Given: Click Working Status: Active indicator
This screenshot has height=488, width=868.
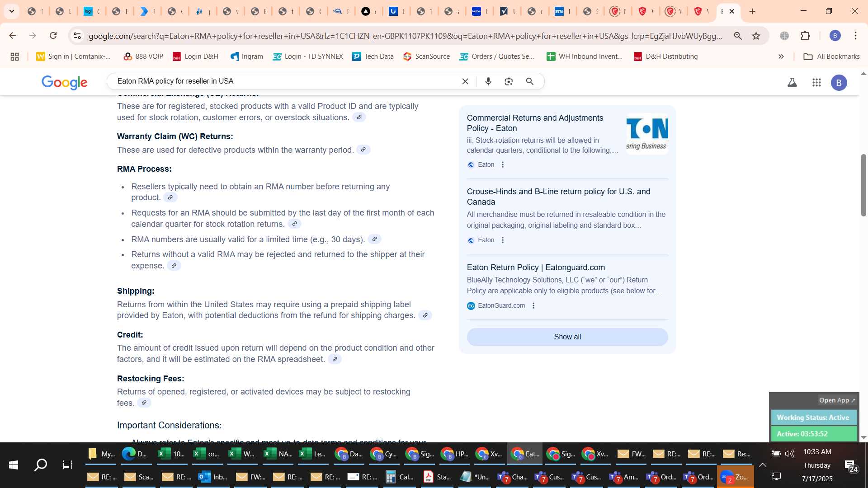Looking at the screenshot, I should pyautogui.click(x=813, y=418).
